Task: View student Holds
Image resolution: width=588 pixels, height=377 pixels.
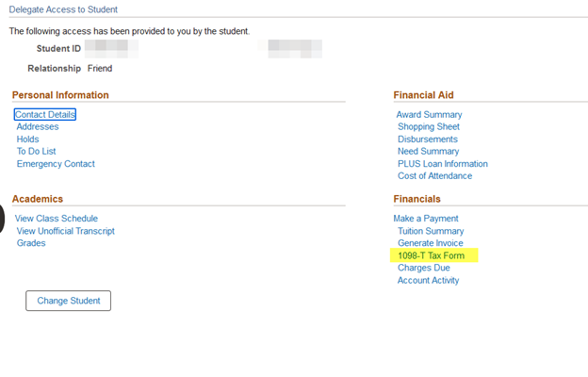Action: click(28, 139)
